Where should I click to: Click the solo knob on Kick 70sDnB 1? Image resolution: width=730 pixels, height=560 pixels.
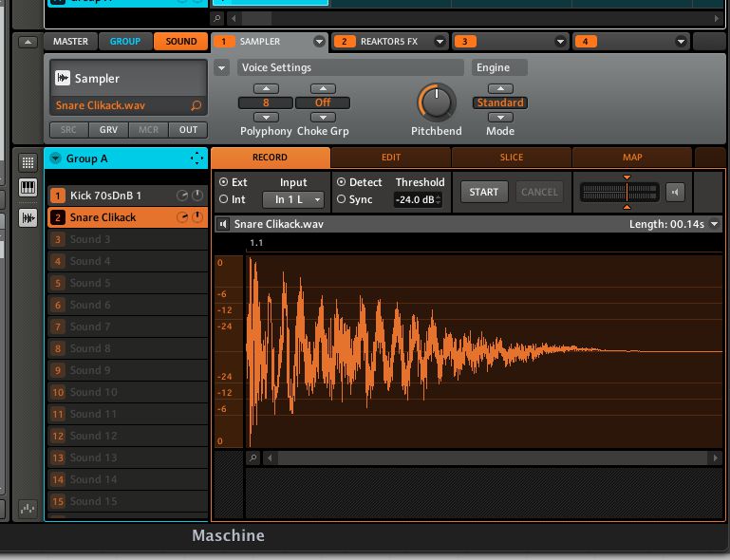[x=182, y=196]
